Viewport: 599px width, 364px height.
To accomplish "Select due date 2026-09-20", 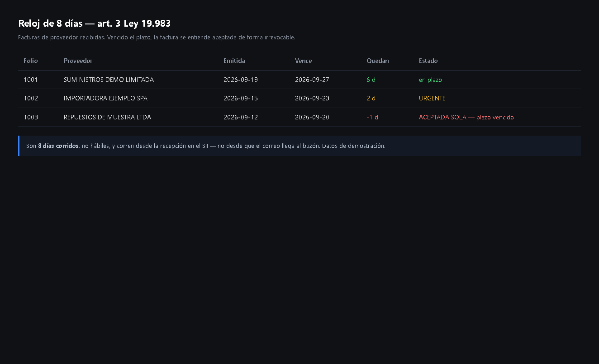I will click(312, 117).
